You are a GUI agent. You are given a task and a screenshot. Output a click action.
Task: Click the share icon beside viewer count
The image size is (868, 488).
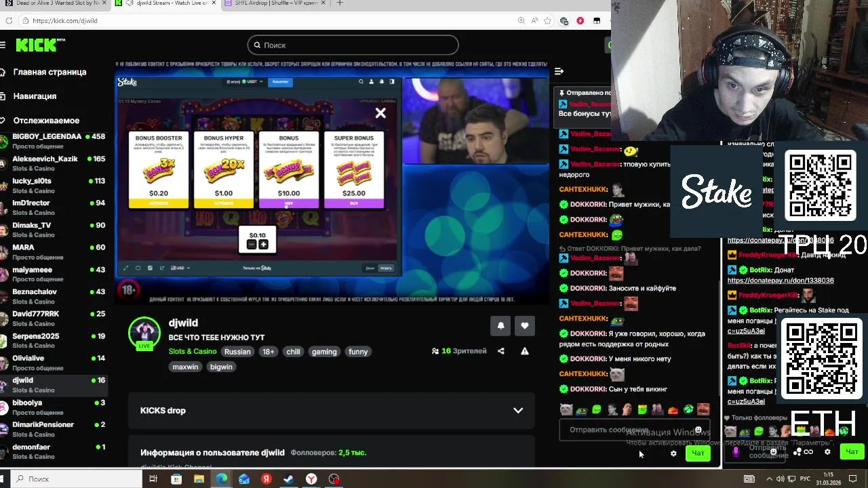(501, 351)
